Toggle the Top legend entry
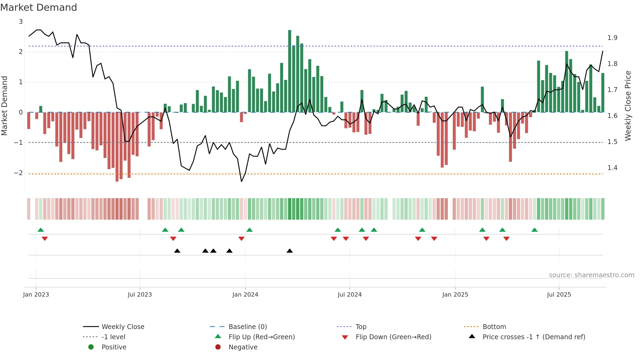This screenshot has height=362, width=644. 352,327
